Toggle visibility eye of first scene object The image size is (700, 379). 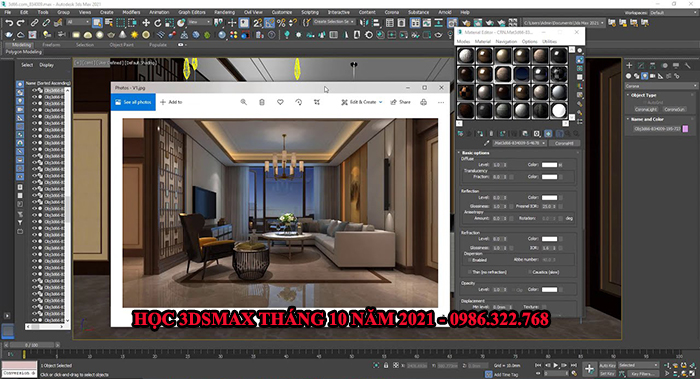(x=34, y=90)
